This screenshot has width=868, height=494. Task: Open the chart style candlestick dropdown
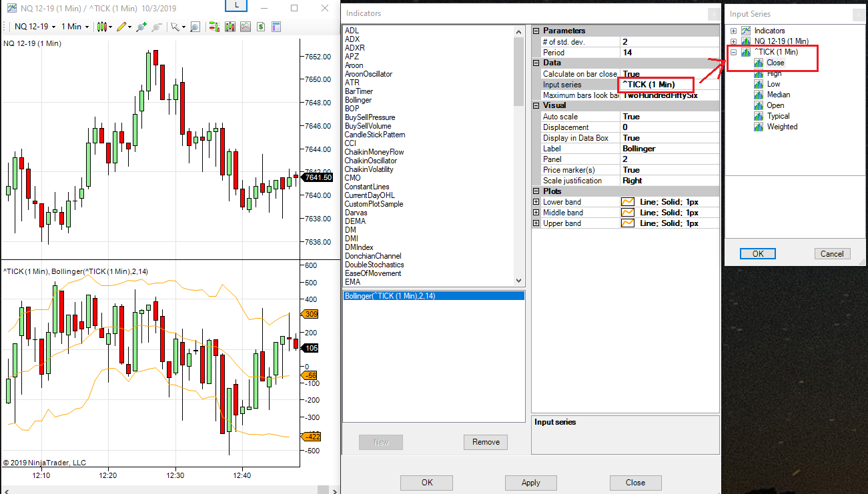[103, 27]
